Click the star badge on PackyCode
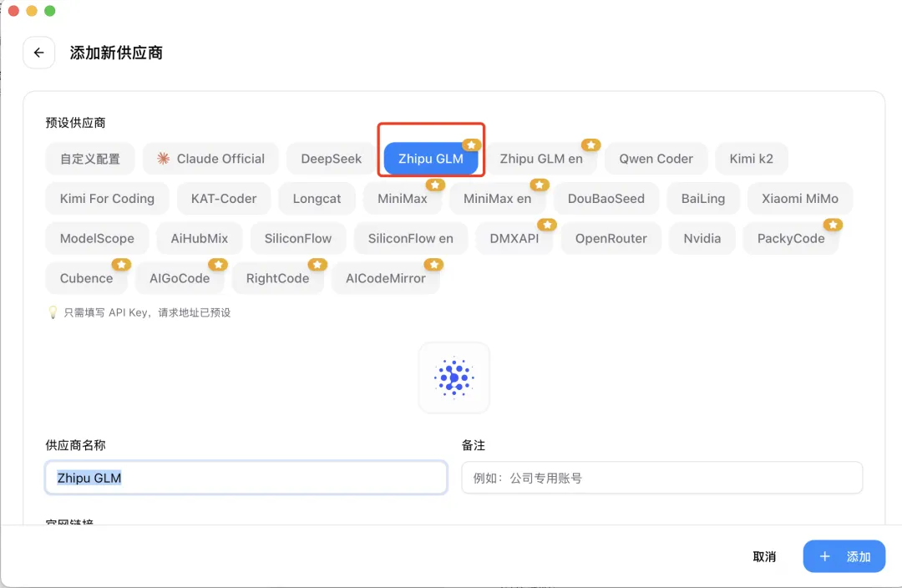902x588 pixels. (x=833, y=225)
